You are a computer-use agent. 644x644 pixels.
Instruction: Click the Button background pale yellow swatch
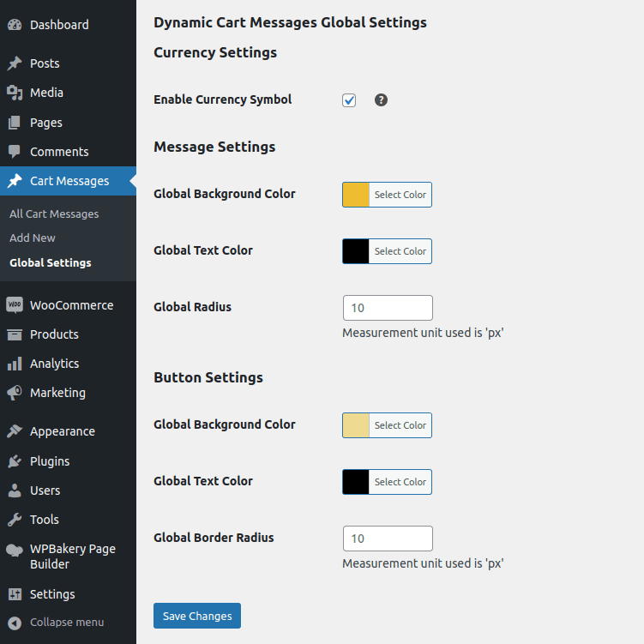[x=356, y=425]
